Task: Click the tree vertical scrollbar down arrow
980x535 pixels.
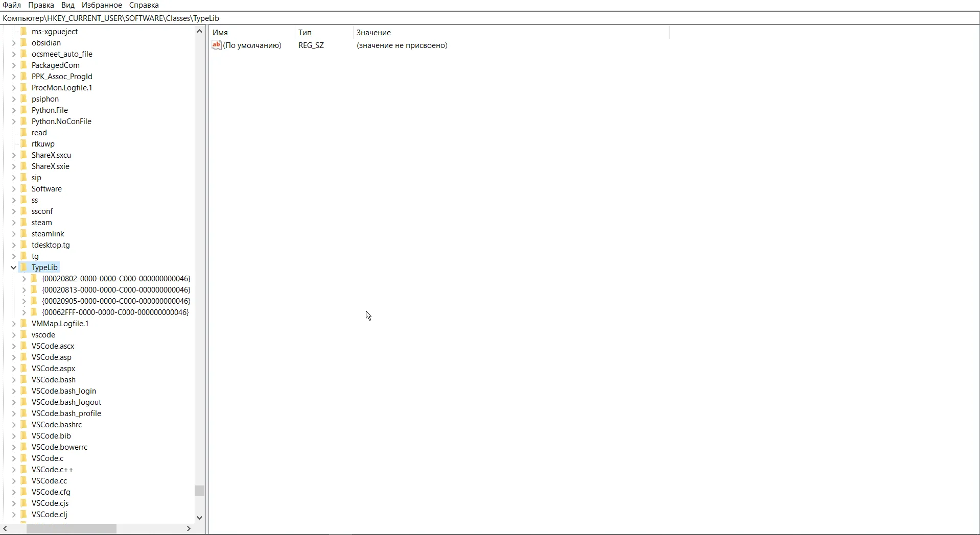Action: click(x=199, y=517)
